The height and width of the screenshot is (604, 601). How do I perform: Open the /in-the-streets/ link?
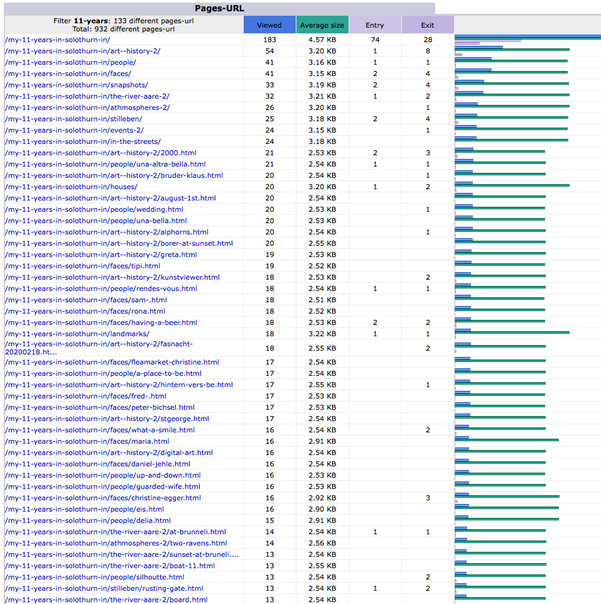pos(83,141)
